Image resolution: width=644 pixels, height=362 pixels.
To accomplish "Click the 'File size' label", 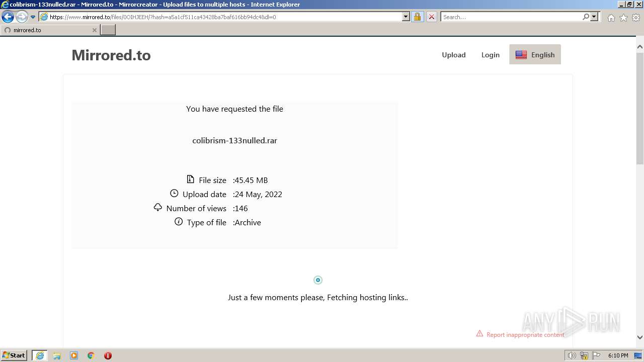I will pos(212,180).
